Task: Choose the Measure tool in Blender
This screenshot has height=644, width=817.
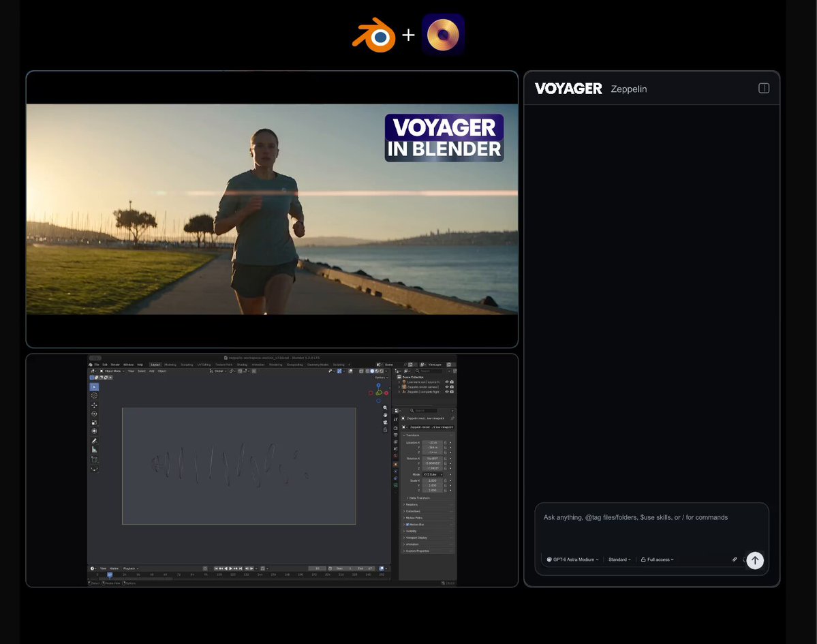Action: pyautogui.click(x=94, y=450)
